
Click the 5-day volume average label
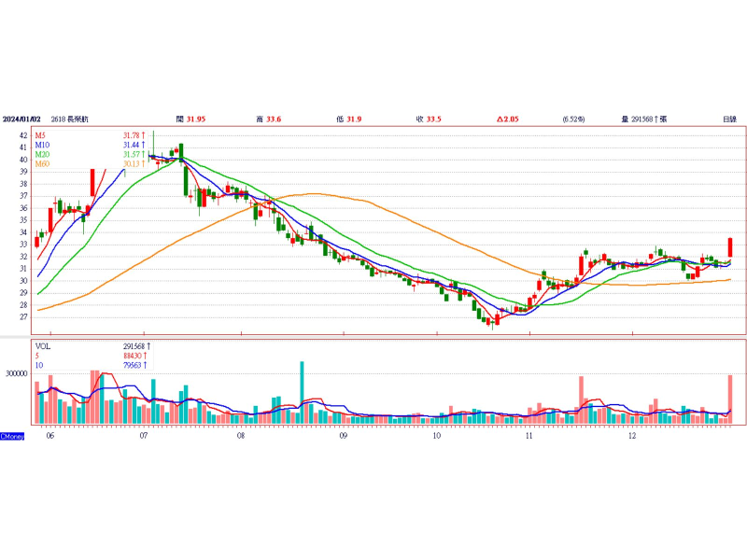tap(37, 355)
